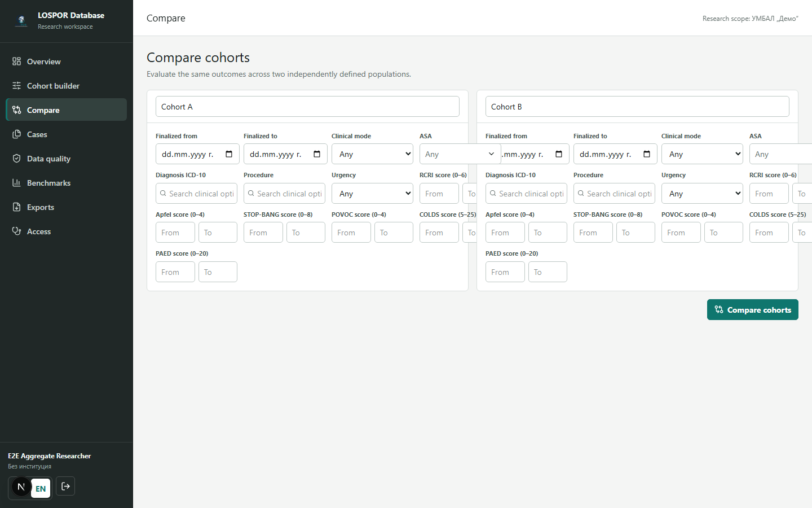This screenshot has width=812, height=508.
Task: Focus Cohort A Procedure search box
Action: (284, 194)
